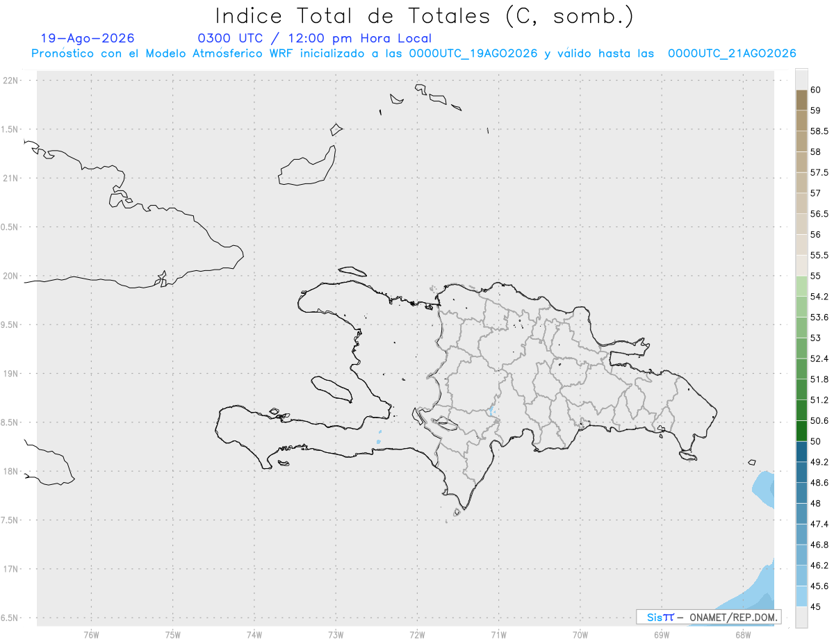Click the '20N' latitude label
This screenshot has width=834, height=644.
coord(11,276)
